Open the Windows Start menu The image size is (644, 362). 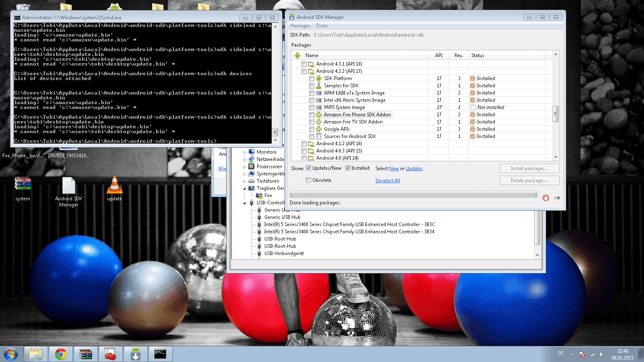(11, 354)
